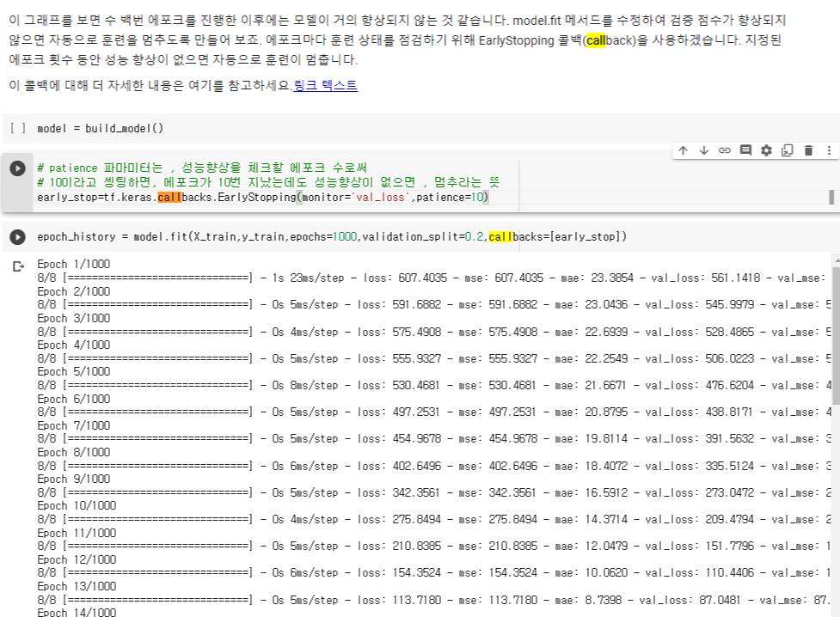Click val_loss value 335.5124

tap(729, 466)
